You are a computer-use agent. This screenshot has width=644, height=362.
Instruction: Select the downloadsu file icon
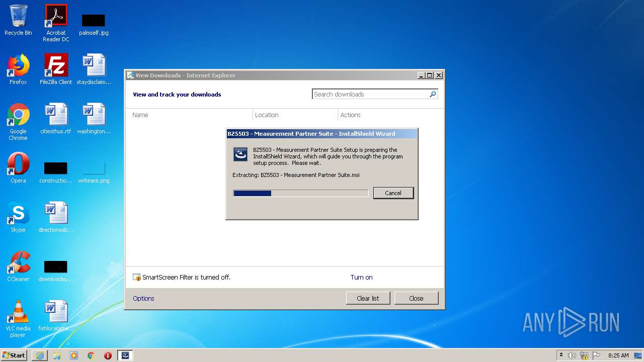[x=56, y=270]
